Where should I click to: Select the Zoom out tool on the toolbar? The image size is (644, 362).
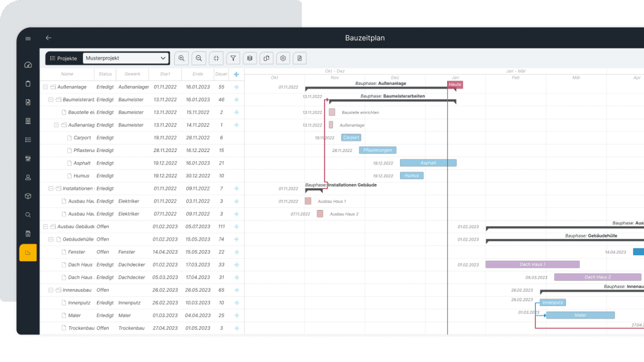tap(199, 58)
